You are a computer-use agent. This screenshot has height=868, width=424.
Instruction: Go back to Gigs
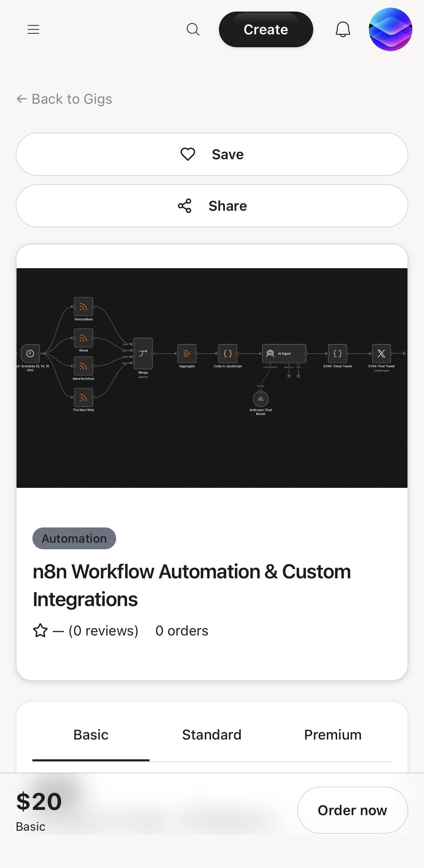click(64, 99)
